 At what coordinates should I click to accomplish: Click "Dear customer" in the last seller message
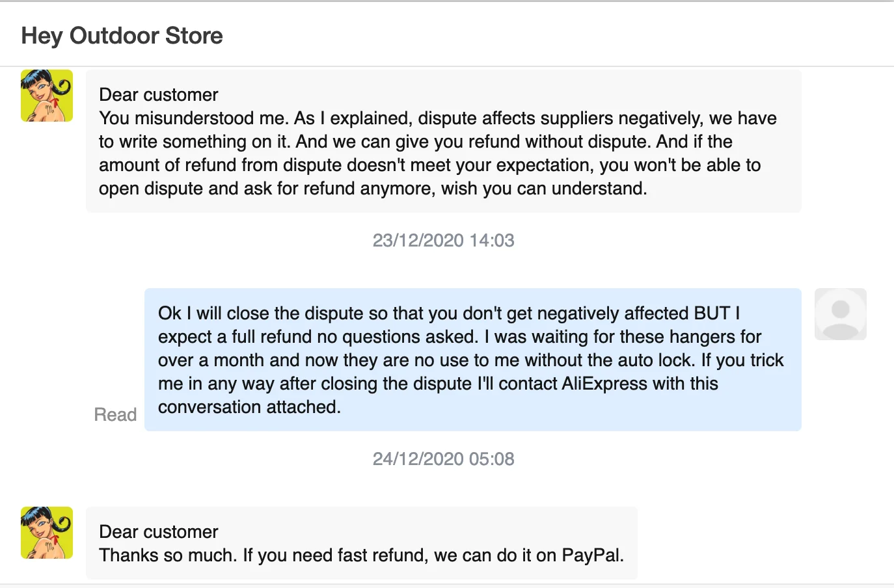158,532
